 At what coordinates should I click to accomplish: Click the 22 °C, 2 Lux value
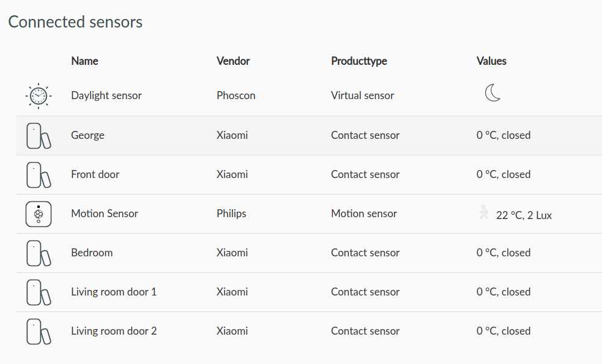click(524, 215)
